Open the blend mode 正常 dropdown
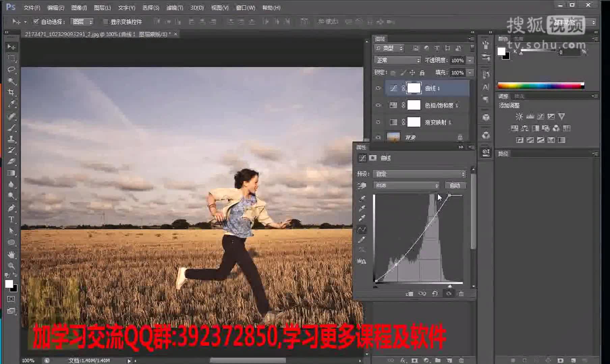This screenshot has height=364, width=610. click(x=397, y=60)
